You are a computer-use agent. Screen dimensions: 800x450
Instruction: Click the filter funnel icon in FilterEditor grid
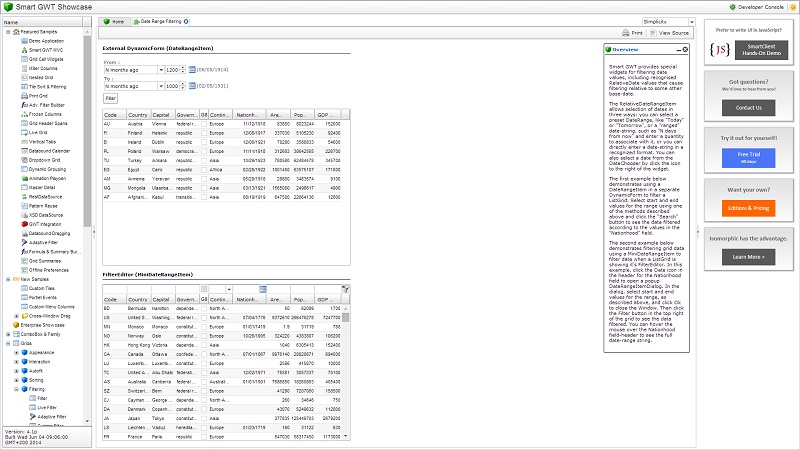click(346, 289)
